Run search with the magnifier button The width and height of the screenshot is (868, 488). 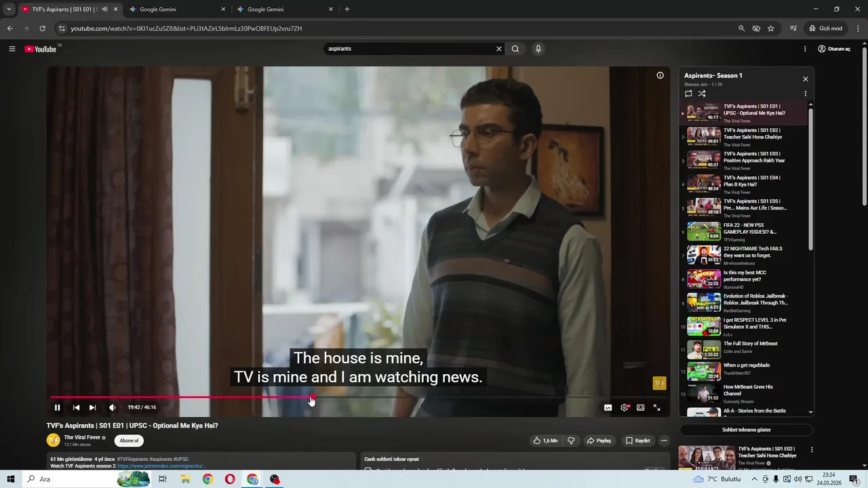[515, 49]
